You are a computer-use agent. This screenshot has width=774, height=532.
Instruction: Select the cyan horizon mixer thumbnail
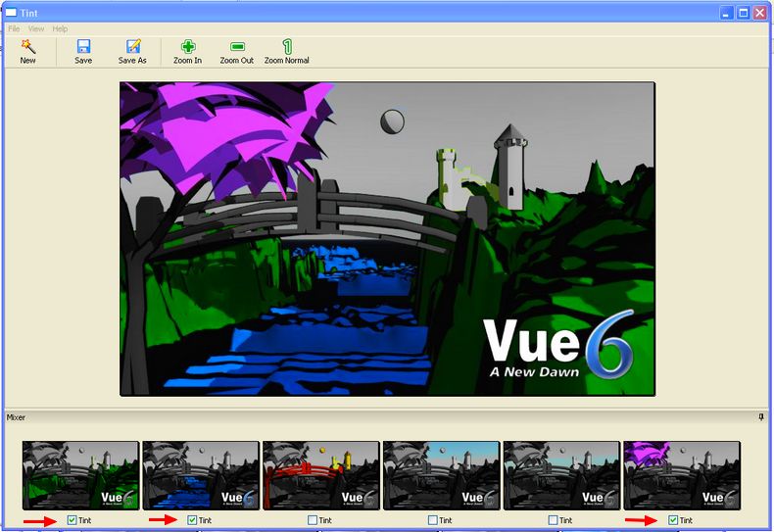561,475
